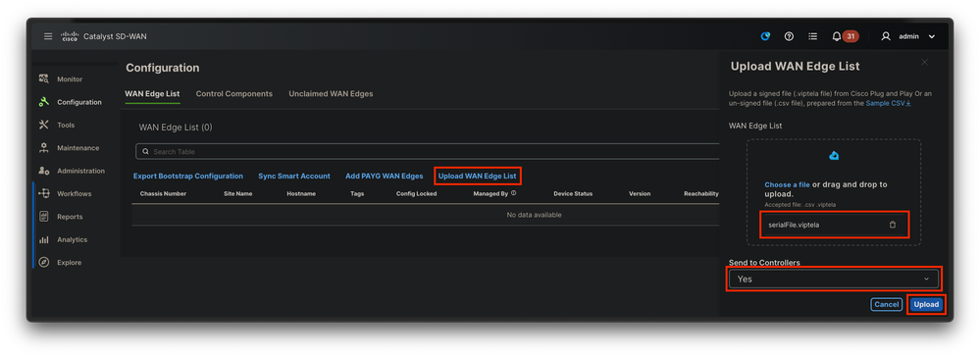Click the Cancel button
The image size is (980, 357).
click(886, 304)
